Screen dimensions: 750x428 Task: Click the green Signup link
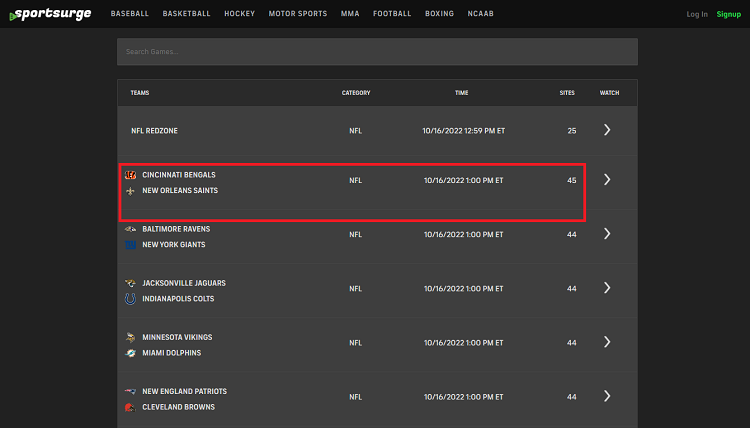728,14
